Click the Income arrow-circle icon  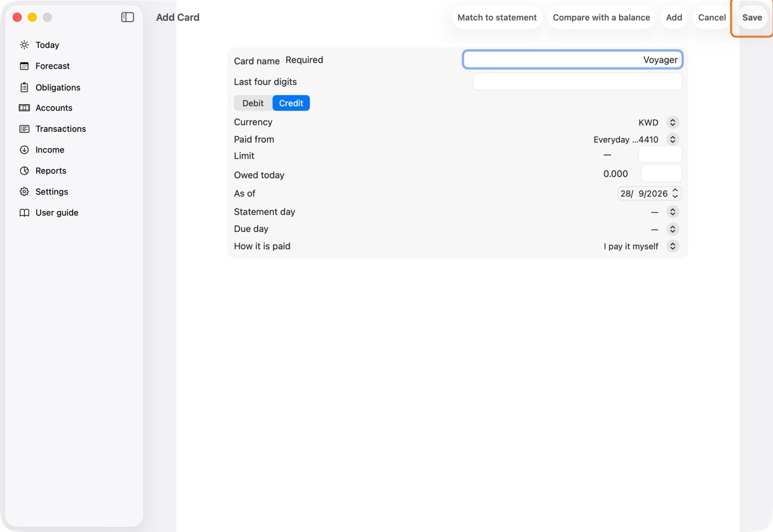pyautogui.click(x=24, y=150)
